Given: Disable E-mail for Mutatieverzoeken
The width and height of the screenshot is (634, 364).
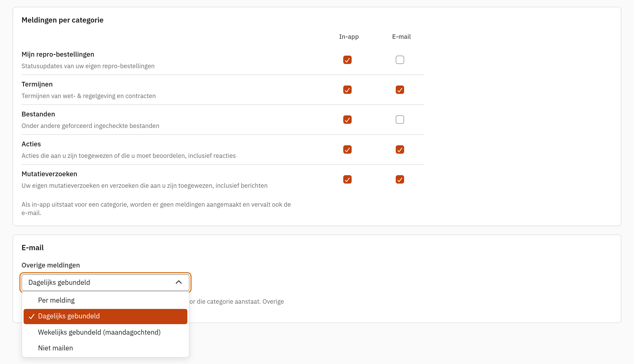Looking at the screenshot, I should point(400,179).
